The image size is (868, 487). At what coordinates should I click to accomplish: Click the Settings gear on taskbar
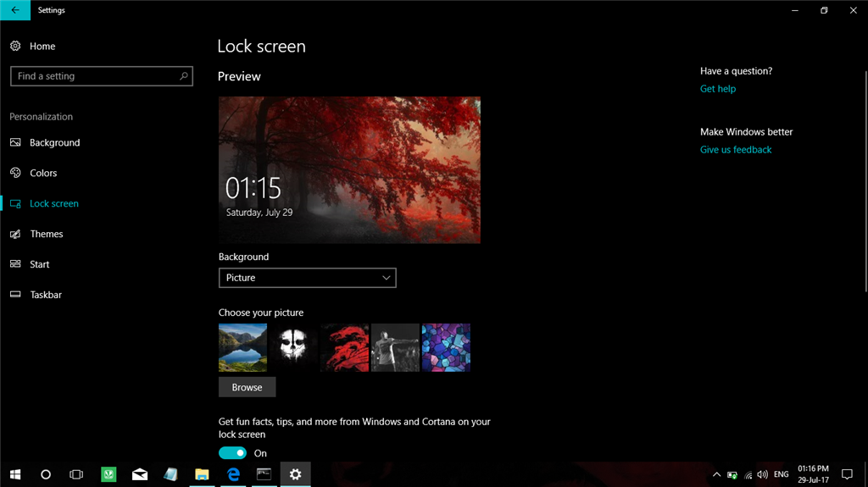pyautogui.click(x=296, y=474)
